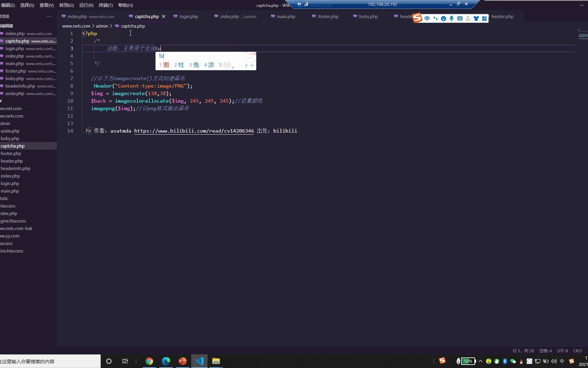Open Sogou soft keyboard
The height and width of the screenshot is (368, 588).
tap(460, 18)
